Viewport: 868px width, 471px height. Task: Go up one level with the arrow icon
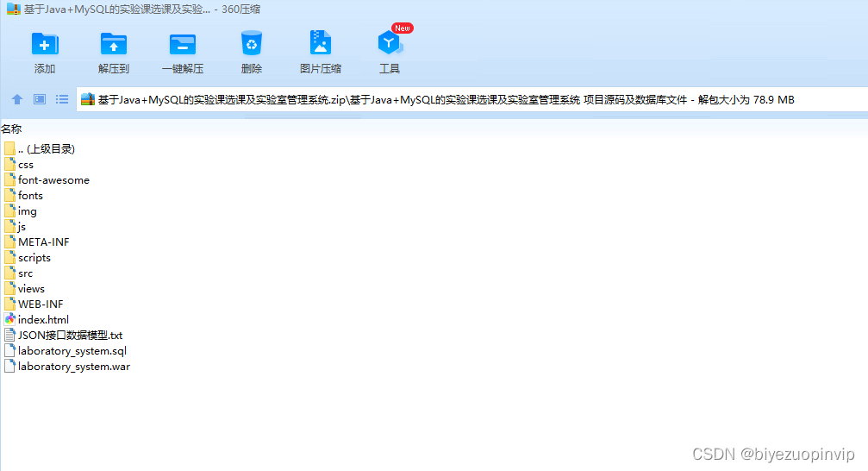[17, 99]
